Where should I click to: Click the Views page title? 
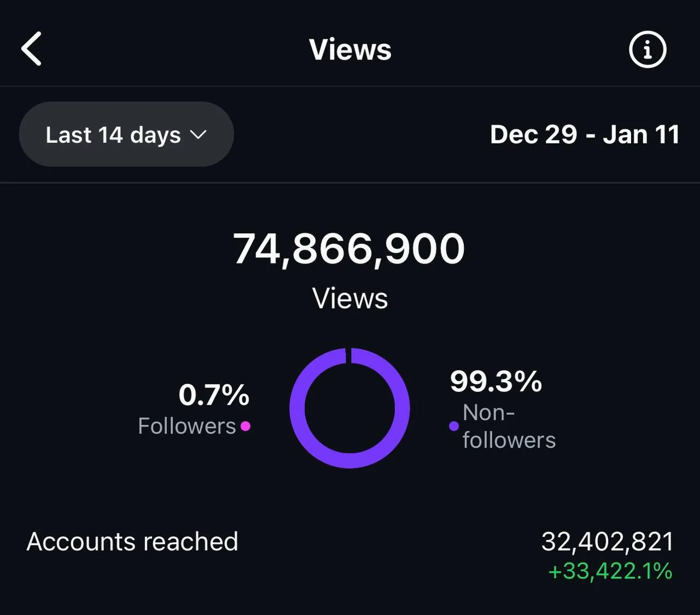click(350, 49)
